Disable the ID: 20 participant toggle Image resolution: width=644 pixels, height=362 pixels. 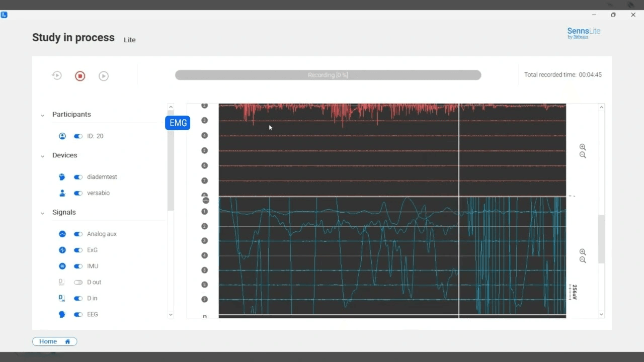click(78, 136)
